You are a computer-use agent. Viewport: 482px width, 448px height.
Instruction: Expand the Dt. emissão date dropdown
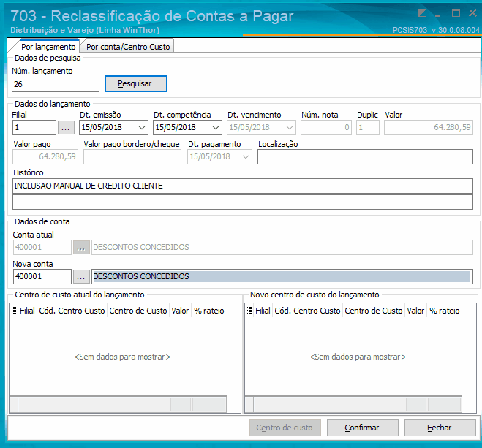click(142, 127)
